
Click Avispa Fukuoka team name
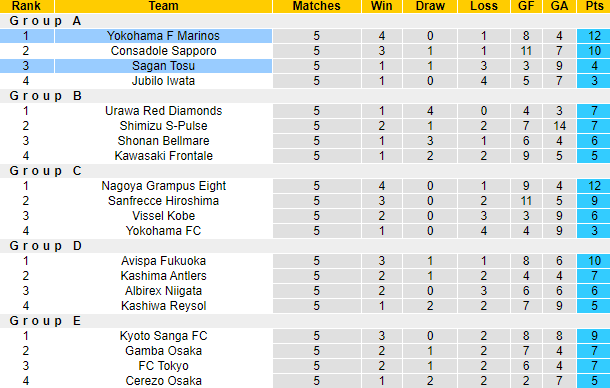point(163,261)
